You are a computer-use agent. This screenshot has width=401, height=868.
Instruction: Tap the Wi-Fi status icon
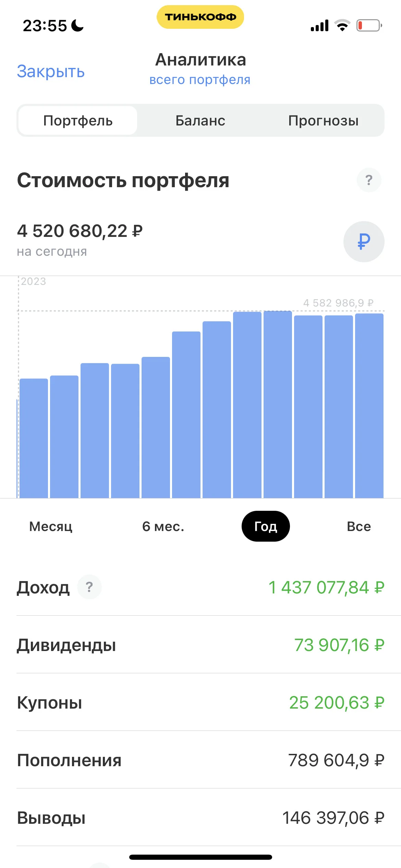point(342,25)
